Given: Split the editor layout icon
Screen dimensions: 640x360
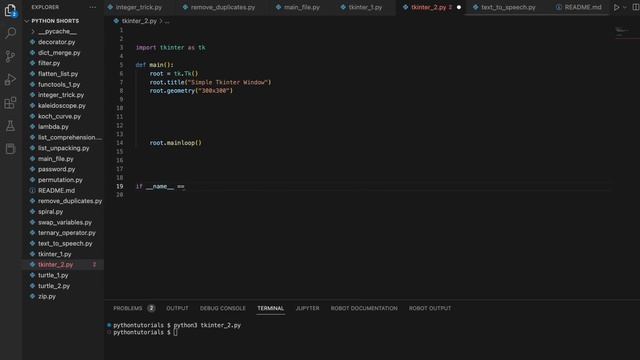Looking at the screenshot, I should [636, 7].
